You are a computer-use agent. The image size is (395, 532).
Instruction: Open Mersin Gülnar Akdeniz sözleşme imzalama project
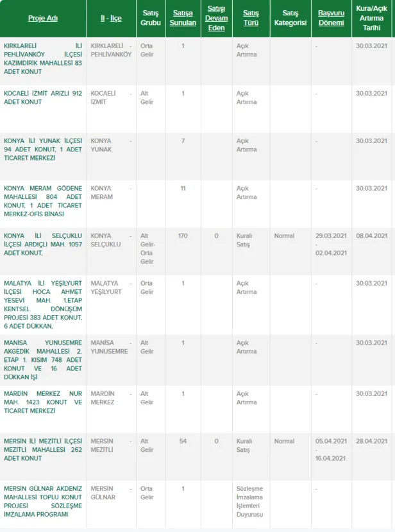click(x=43, y=502)
